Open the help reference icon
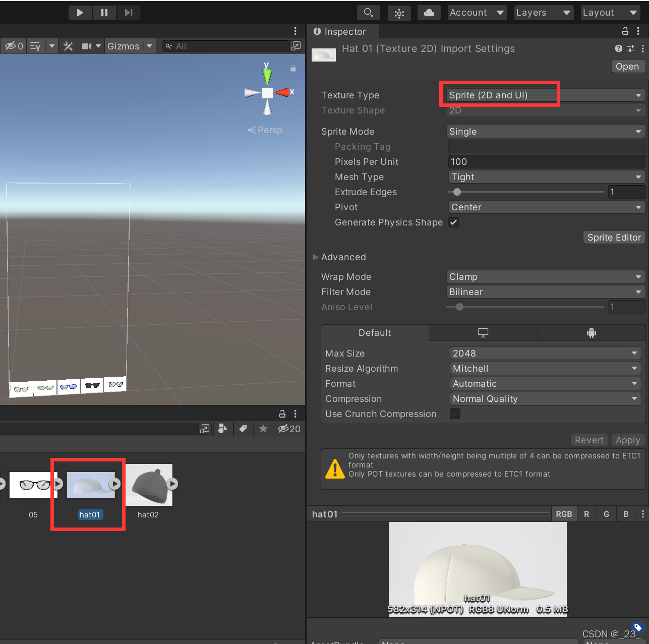This screenshot has height=644, width=649. tap(619, 48)
